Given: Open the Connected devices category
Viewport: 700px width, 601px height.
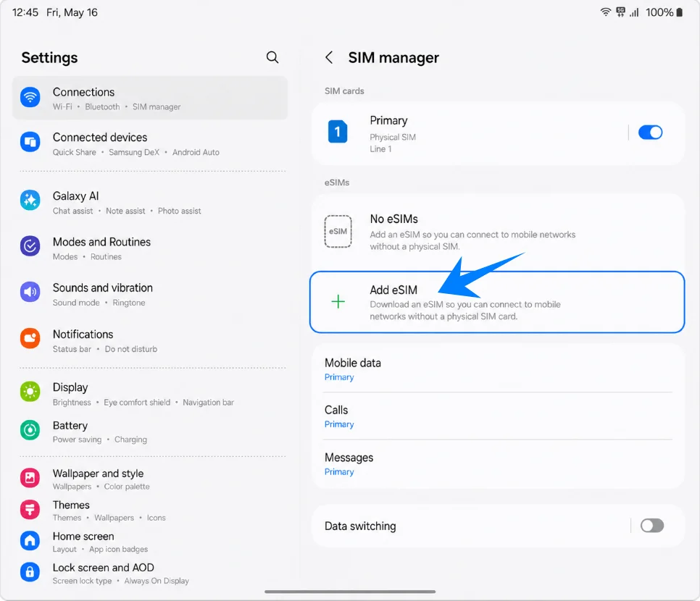Looking at the screenshot, I should click(x=150, y=143).
